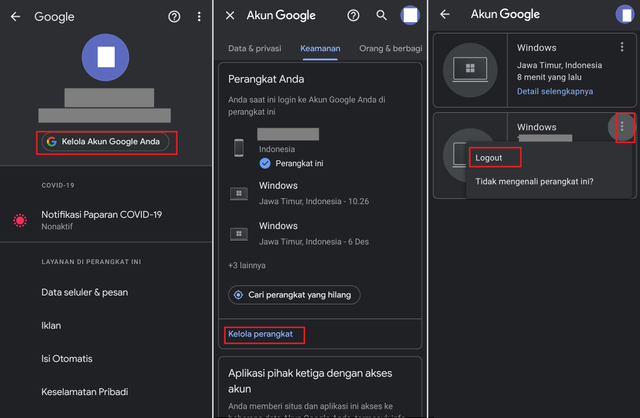Open help in the Google settings panel
Viewport: 640px width, 418px height.
pos(174,16)
